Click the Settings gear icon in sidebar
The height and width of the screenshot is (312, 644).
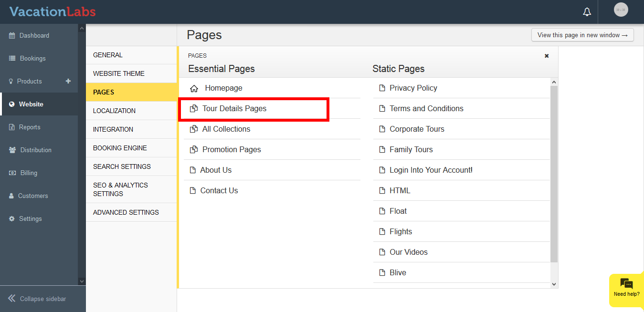[12, 219]
